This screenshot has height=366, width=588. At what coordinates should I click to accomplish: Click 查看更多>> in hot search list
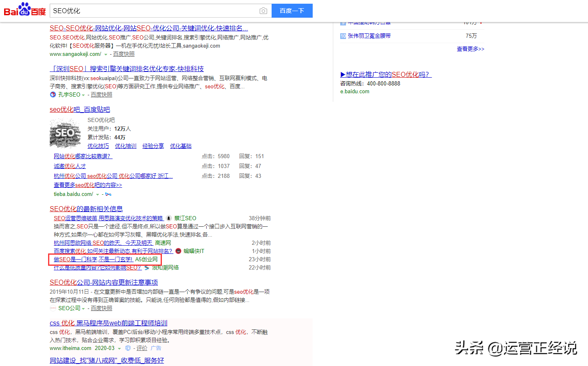coord(470,49)
